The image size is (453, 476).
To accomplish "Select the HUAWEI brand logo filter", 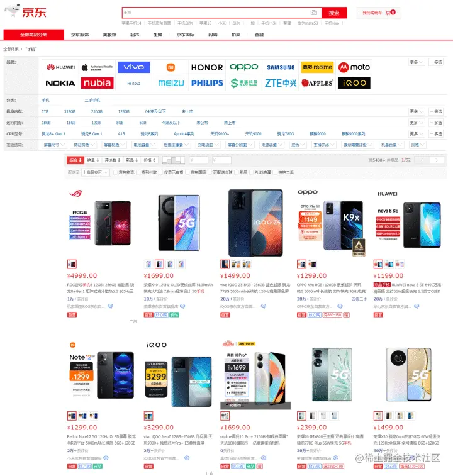I will pos(61,67).
